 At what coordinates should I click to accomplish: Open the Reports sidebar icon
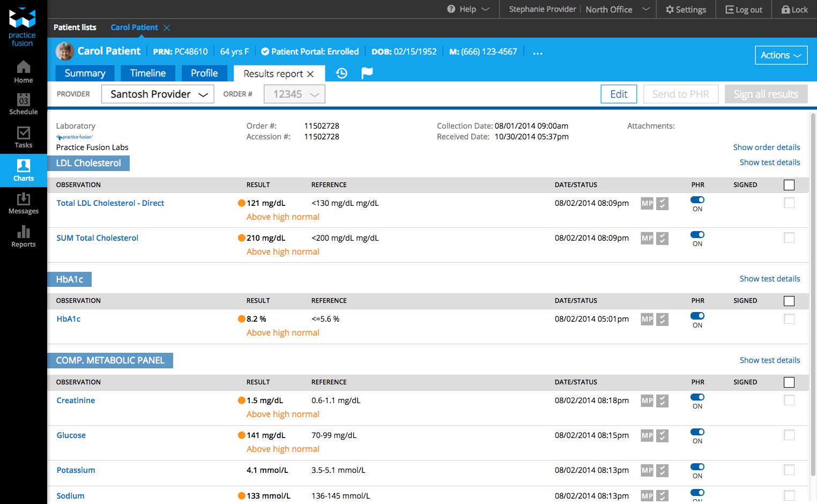click(24, 236)
